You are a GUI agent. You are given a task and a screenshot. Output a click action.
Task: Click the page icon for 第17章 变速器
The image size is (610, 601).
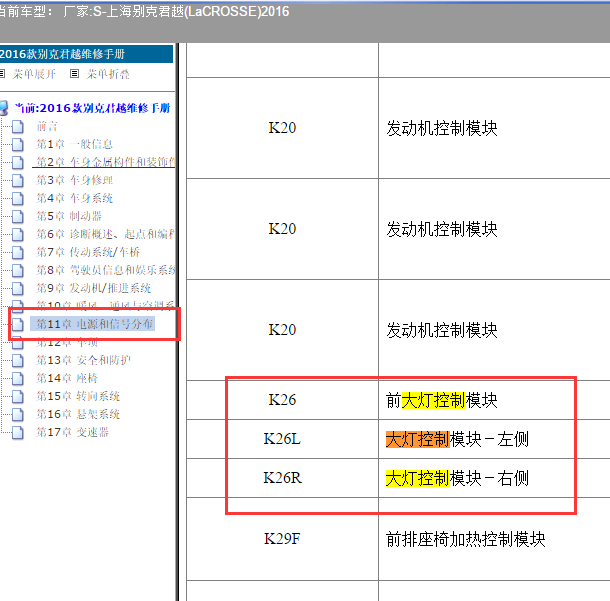pyautogui.click(x=18, y=433)
